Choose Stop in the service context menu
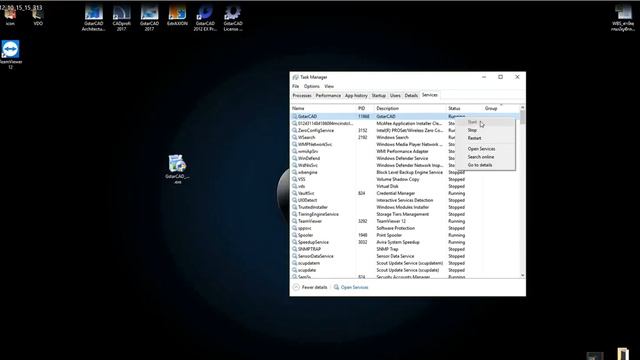Screen dimensions: 640x360 pyautogui.click(x=485, y=130)
